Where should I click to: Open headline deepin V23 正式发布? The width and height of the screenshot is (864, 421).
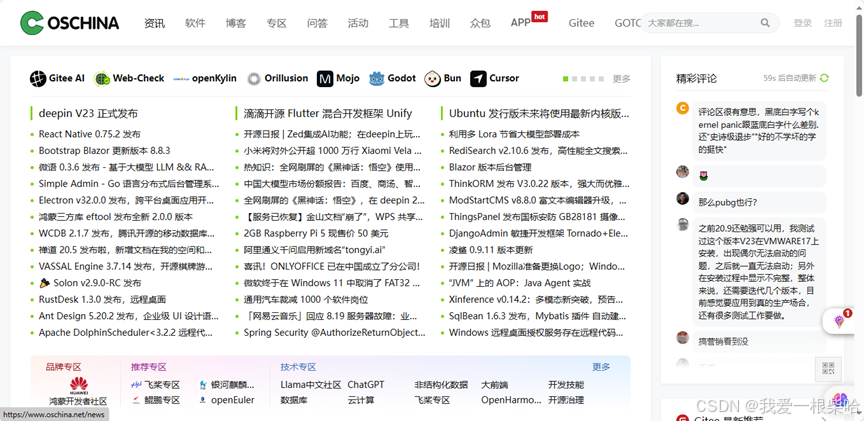point(88,114)
